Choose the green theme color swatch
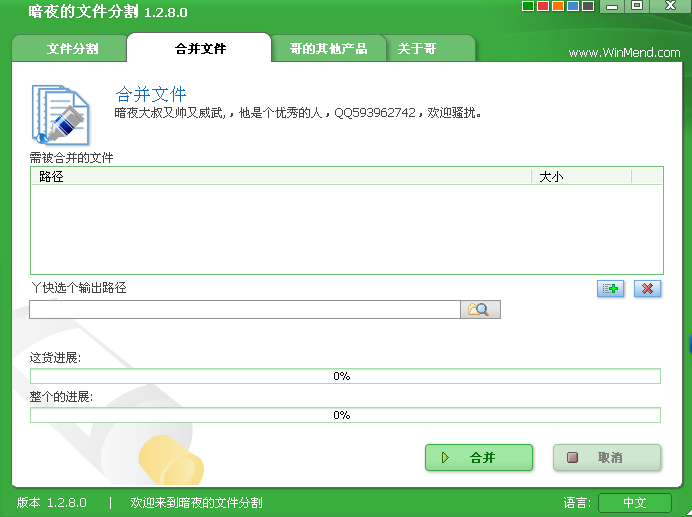The height and width of the screenshot is (517, 692). pyautogui.click(x=527, y=6)
